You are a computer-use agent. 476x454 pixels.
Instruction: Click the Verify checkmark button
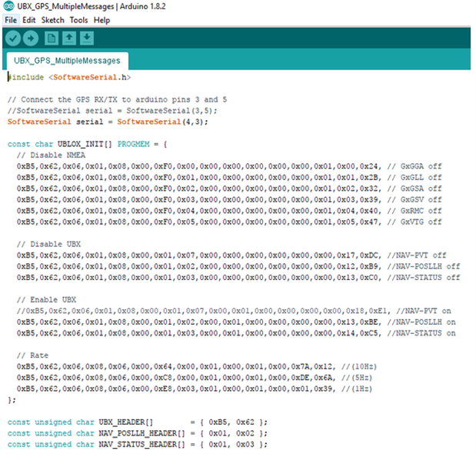13,38
